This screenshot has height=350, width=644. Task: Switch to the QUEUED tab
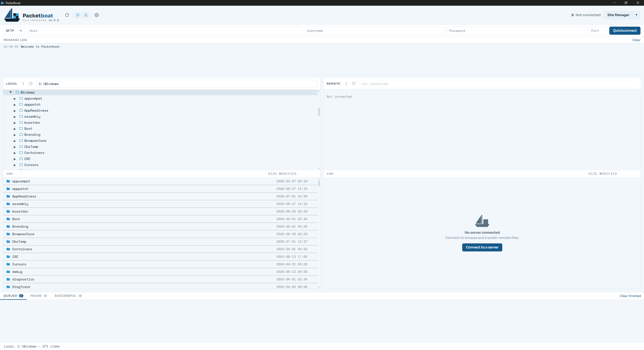pyautogui.click(x=13, y=296)
